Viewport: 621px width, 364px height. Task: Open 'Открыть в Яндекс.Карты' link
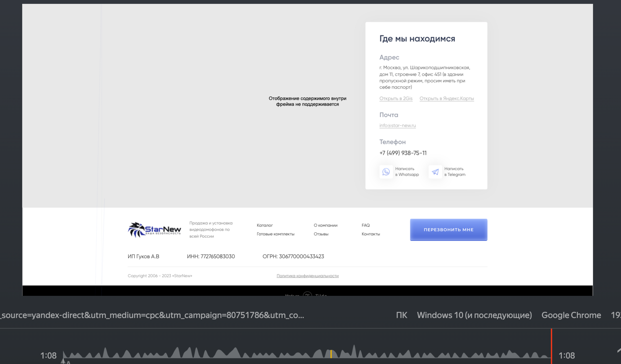tap(447, 98)
